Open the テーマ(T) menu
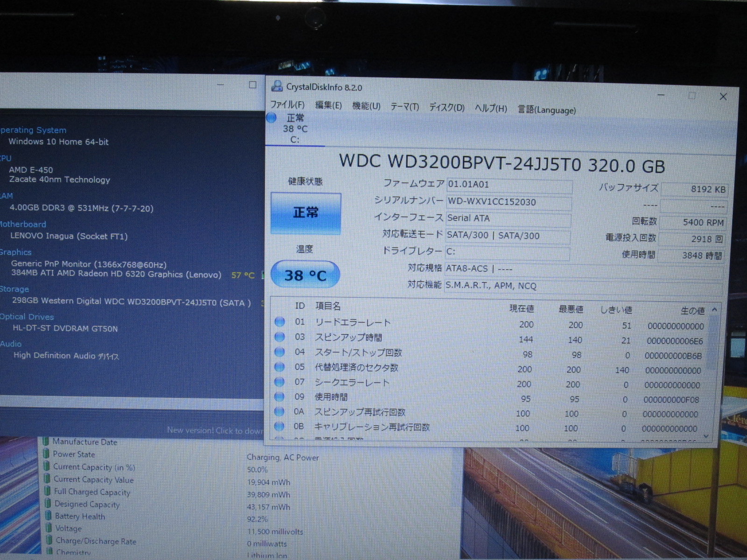This screenshot has height=560, width=747. 404,107
